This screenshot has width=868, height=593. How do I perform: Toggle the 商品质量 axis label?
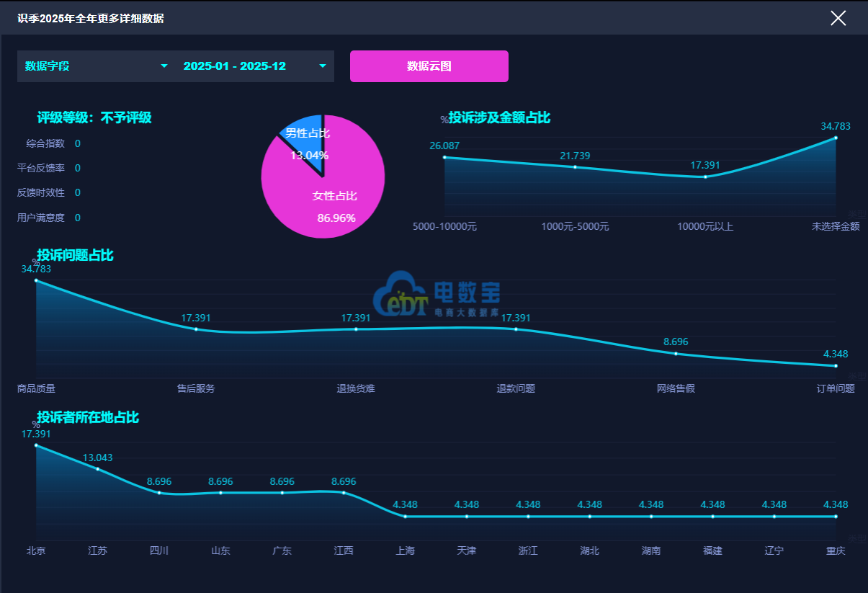pyautogui.click(x=35, y=388)
